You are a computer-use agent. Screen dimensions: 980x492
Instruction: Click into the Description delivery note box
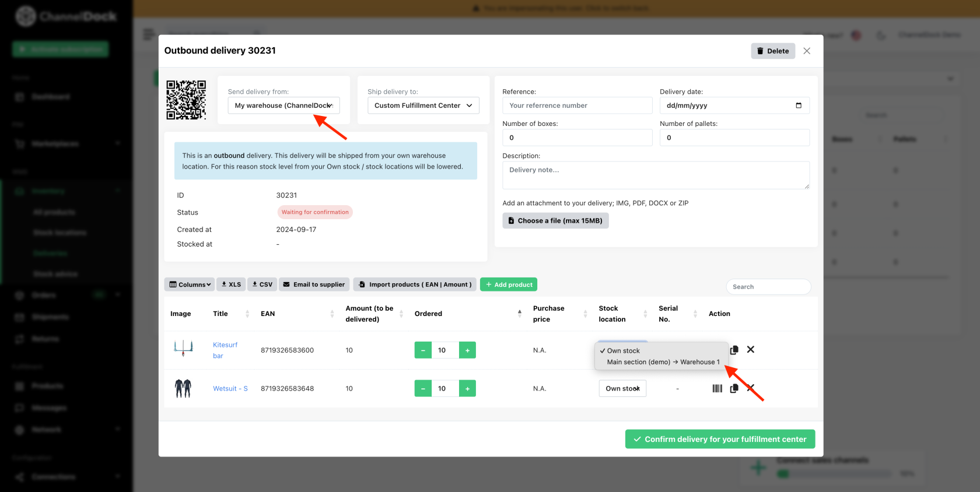[x=656, y=175]
